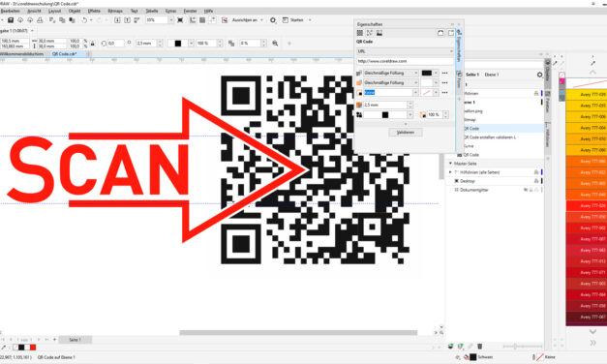
Task: Click the eyedropper icon beside the document palette
Action: coord(4,348)
